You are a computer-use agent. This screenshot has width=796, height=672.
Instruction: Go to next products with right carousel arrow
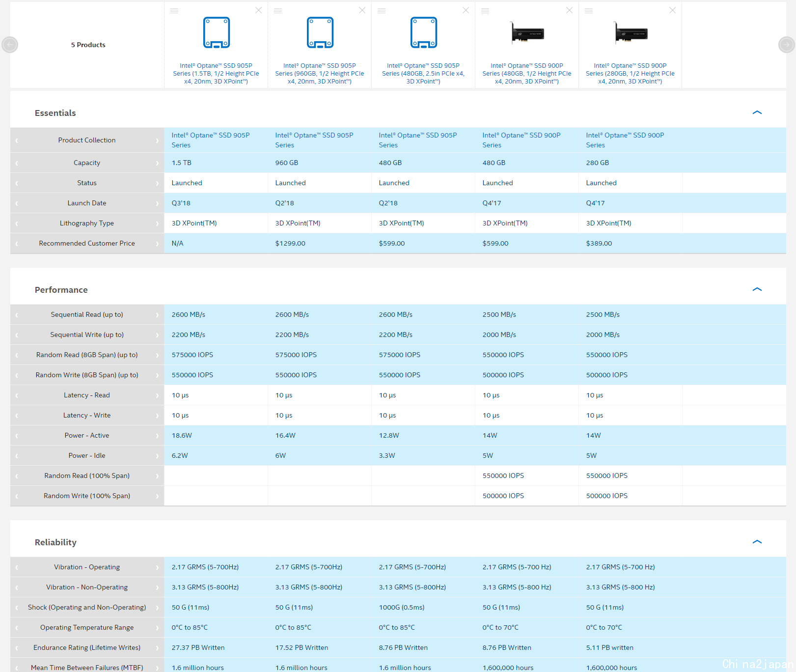point(787,45)
